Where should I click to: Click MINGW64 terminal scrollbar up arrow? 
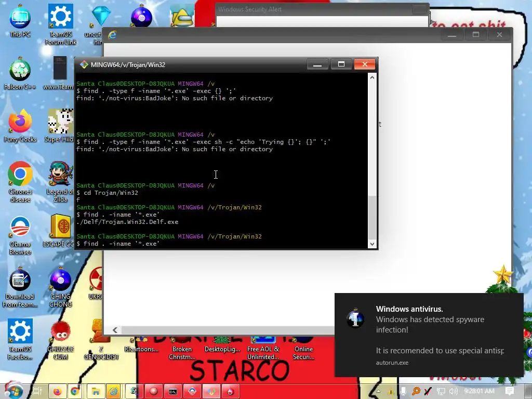(372, 78)
